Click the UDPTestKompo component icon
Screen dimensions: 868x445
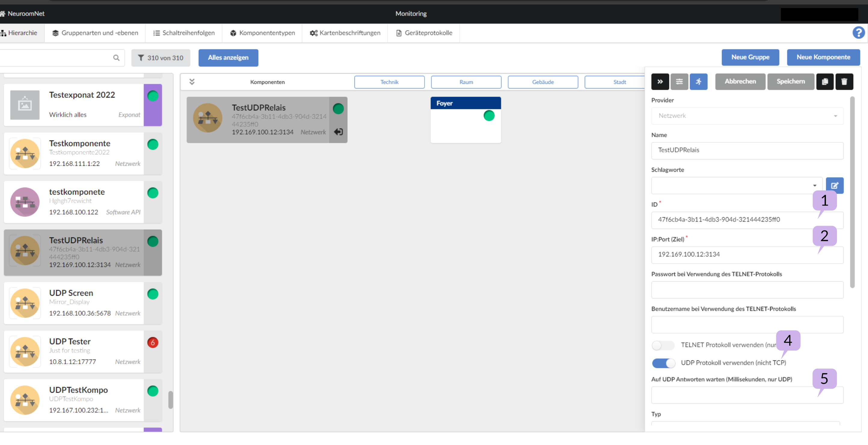25,400
